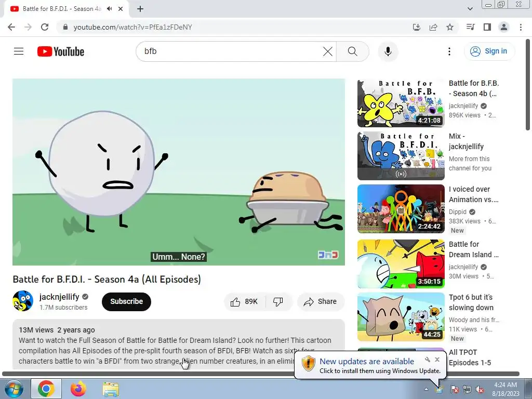Open the jacknjellify channel avatar
Viewport: 532px width, 399px height.
pyautogui.click(x=23, y=301)
